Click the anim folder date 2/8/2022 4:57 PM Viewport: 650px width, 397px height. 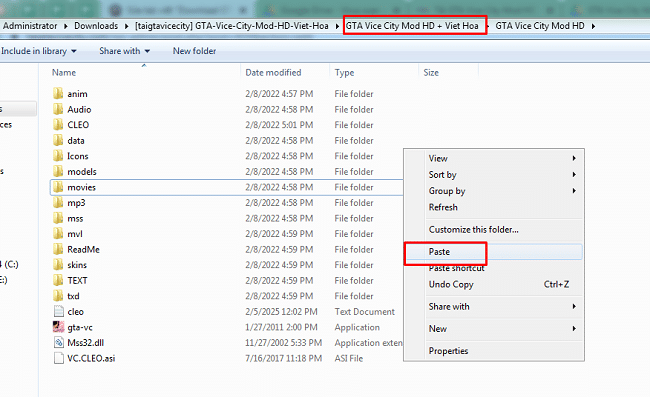pos(279,94)
